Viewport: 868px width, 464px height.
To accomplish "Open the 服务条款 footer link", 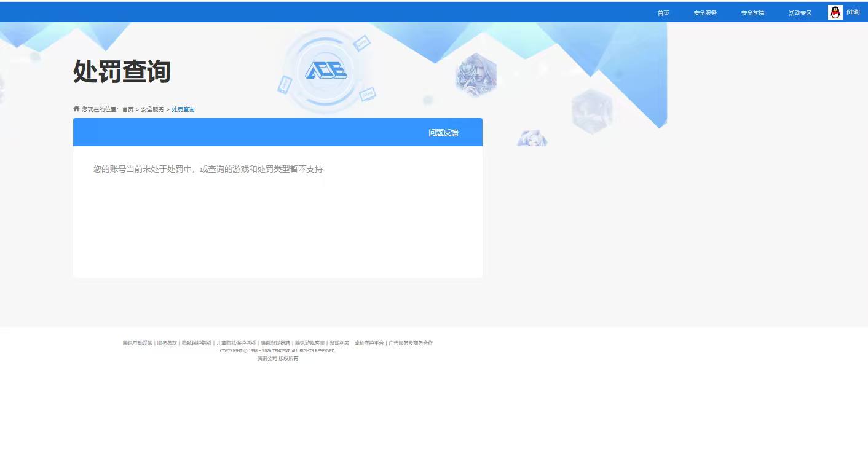I will [167, 343].
